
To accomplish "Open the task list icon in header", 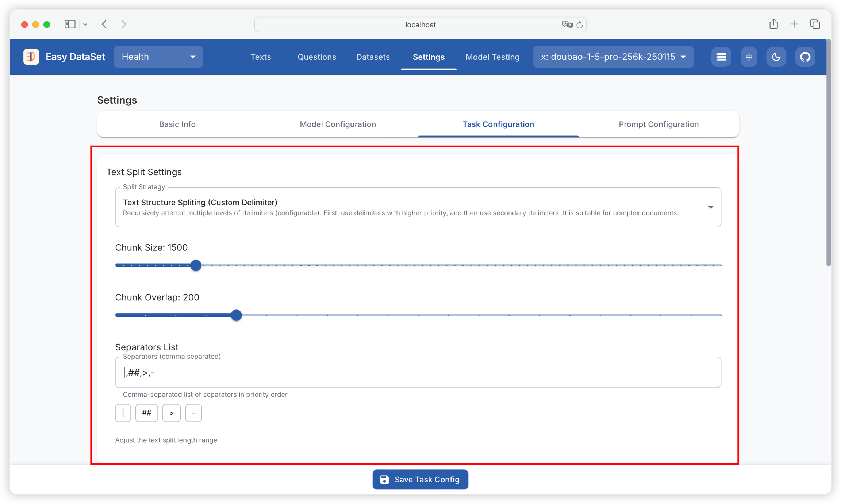I will point(721,57).
